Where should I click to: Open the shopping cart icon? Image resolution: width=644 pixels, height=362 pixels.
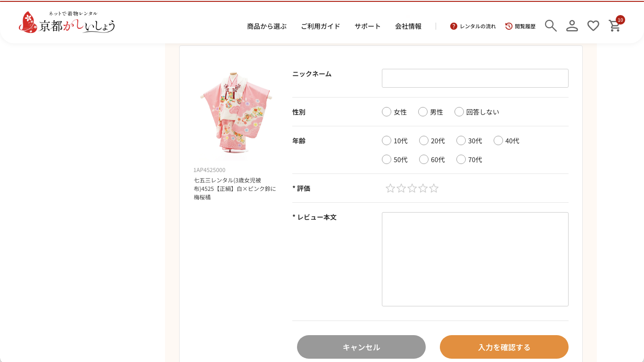click(615, 26)
